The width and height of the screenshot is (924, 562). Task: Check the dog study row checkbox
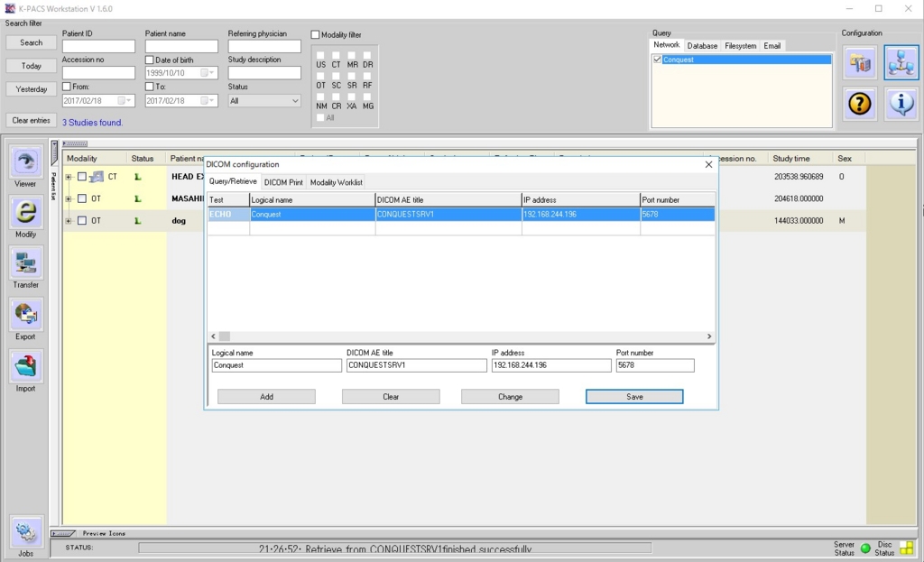point(82,221)
